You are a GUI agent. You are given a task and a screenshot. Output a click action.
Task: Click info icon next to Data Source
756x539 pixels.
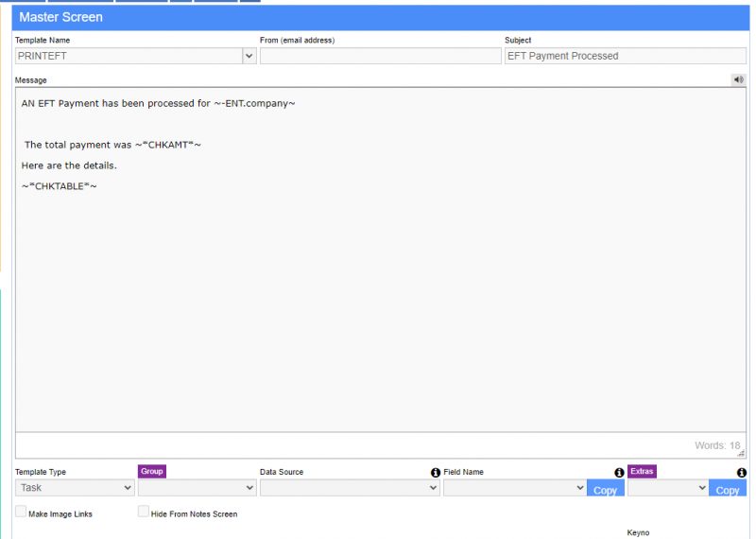click(436, 472)
